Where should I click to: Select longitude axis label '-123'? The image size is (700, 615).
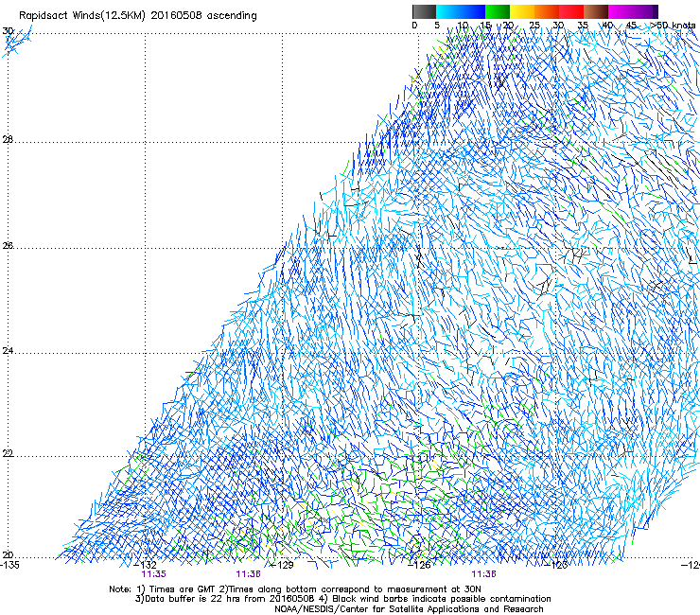tap(556, 565)
